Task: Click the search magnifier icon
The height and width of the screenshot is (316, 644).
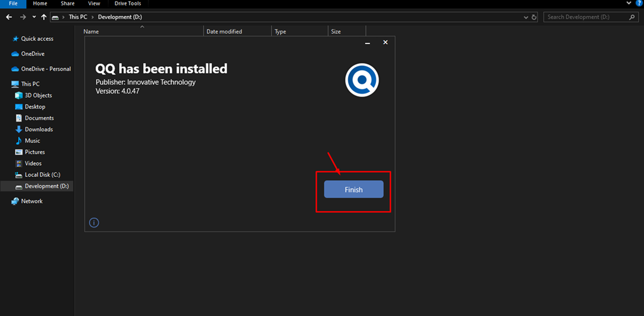Action: click(x=632, y=17)
